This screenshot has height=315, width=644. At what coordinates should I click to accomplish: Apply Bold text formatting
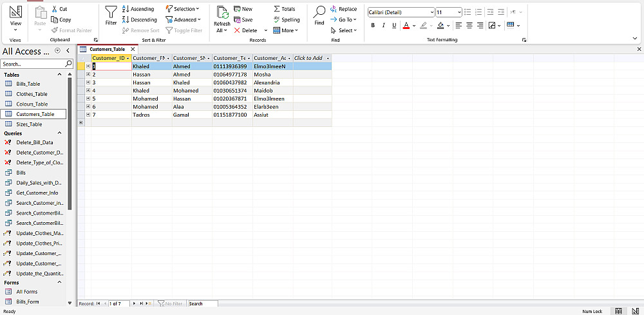pyautogui.click(x=373, y=26)
